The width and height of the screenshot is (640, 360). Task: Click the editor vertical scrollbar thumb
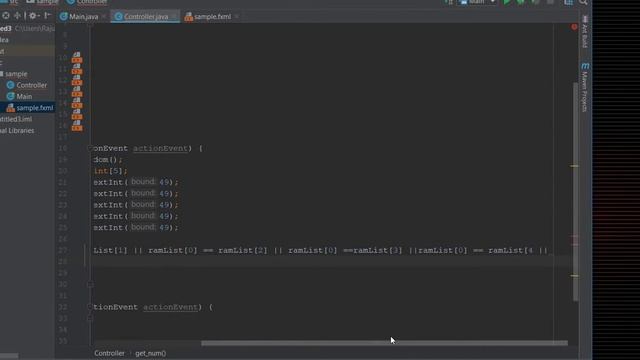point(576,192)
